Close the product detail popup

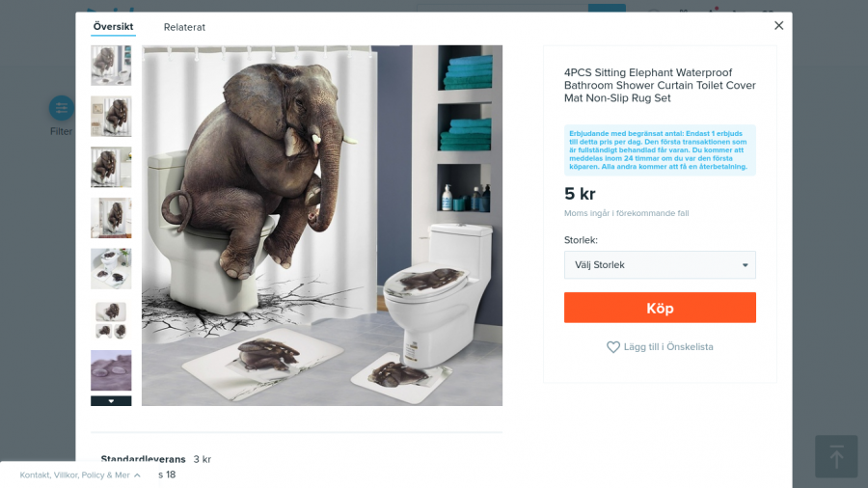(x=778, y=26)
